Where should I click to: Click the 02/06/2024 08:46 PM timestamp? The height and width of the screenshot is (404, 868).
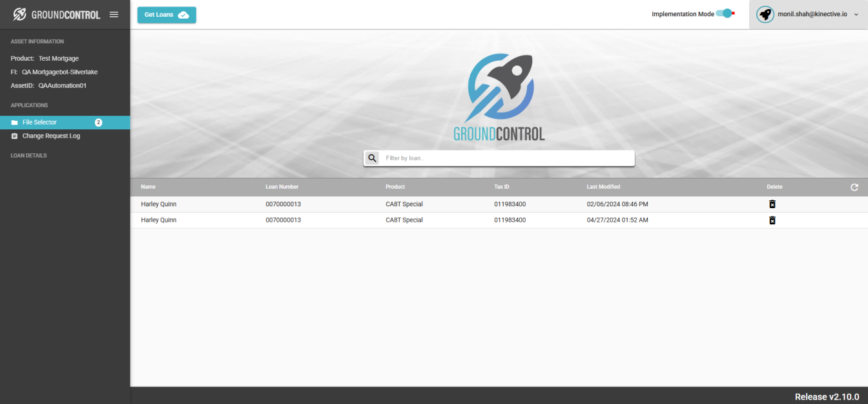point(617,204)
